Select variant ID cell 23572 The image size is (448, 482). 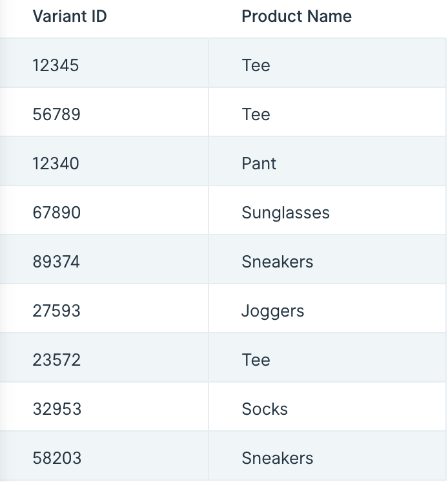pyautogui.click(x=104, y=357)
